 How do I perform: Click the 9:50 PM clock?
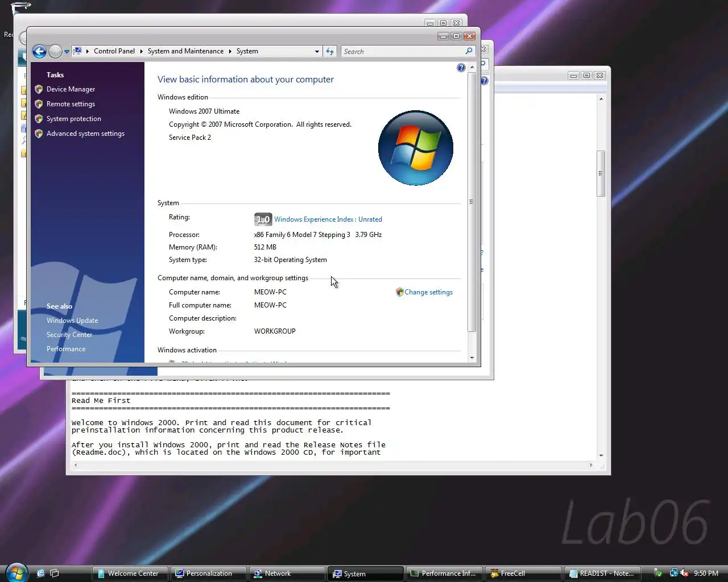pyautogui.click(x=706, y=573)
